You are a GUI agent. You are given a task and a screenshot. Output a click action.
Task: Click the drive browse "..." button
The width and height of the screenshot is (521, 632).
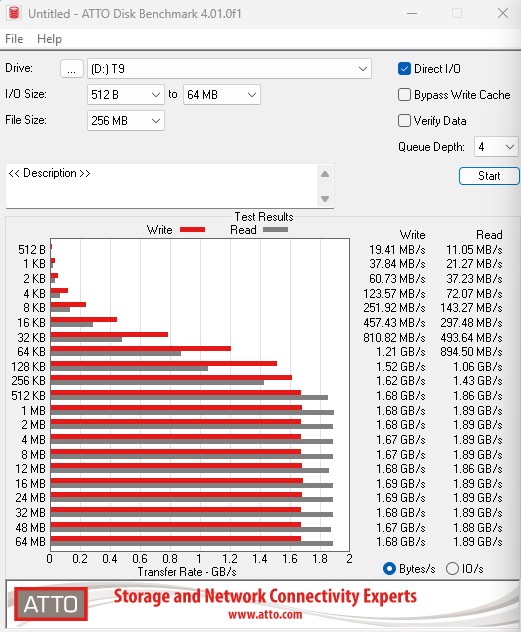coord(72,69)
